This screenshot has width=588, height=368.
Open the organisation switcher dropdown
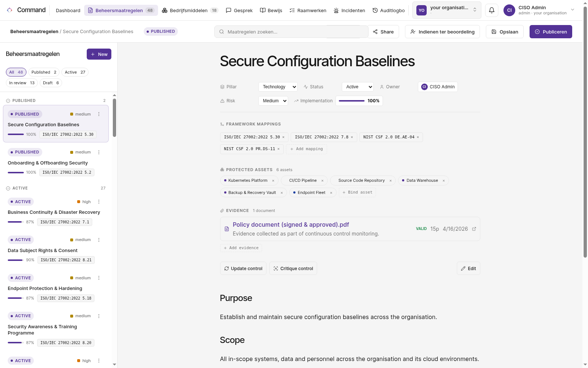pyautogui.click(x=447, y=10)
